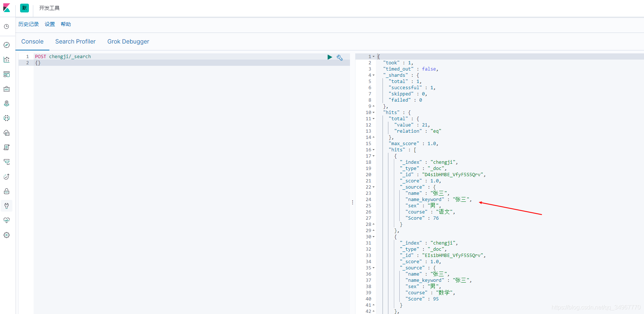
Task: Collapse _source fold arrow at line 35
Action: pos(373,268)
